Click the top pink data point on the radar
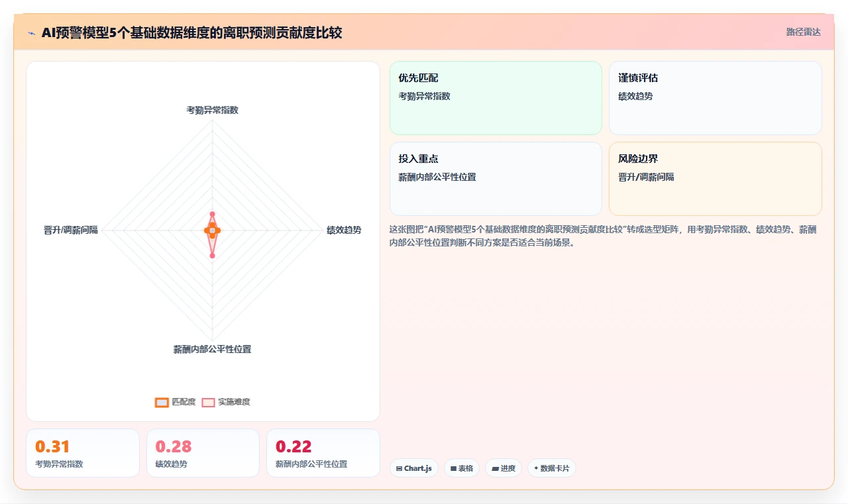The image size is (848, 504). click(x=212, y=214)
